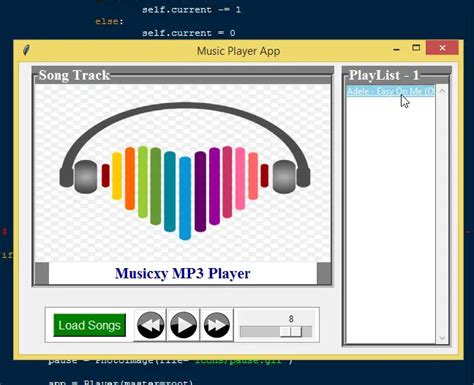Click the Musicxy MP3 Player title label
The width and height of the screenshot is (474, 385).
point(183,273)
